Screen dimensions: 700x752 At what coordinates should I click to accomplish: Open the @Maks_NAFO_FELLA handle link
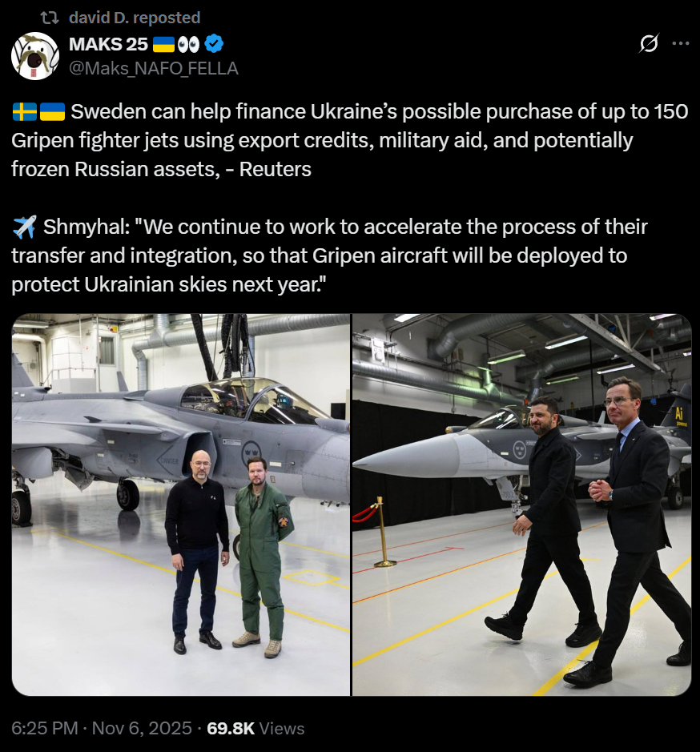[154, 68]
